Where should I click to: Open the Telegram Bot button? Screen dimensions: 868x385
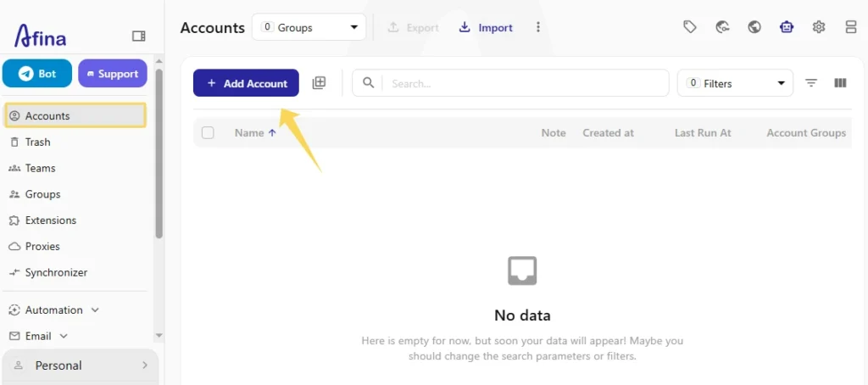coord(37,74)
